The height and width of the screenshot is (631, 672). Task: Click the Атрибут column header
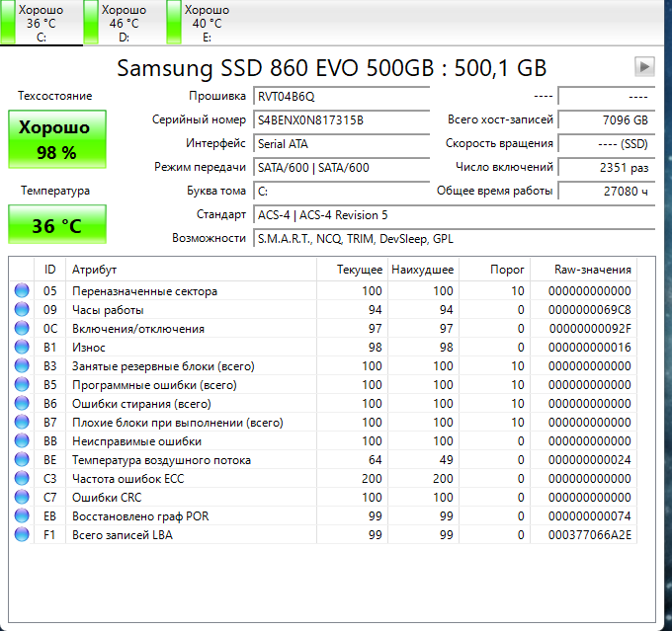point(191,270)
